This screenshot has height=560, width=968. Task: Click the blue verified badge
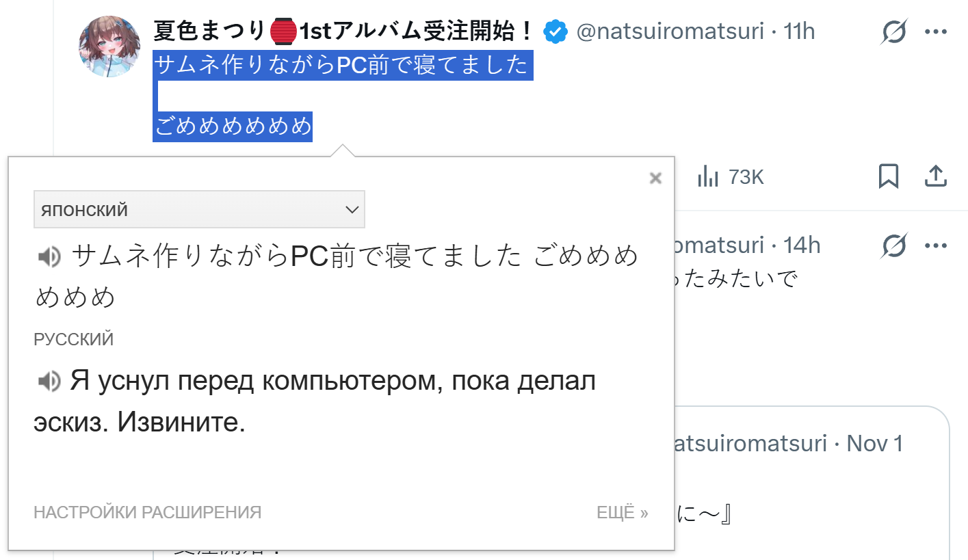(x=555, y=31)
